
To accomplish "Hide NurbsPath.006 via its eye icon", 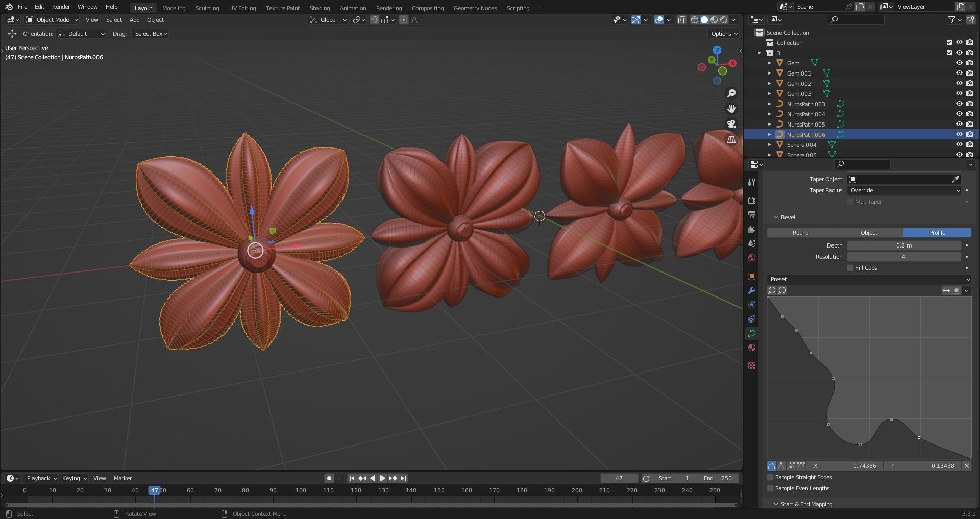I will [x=959, y=134].
